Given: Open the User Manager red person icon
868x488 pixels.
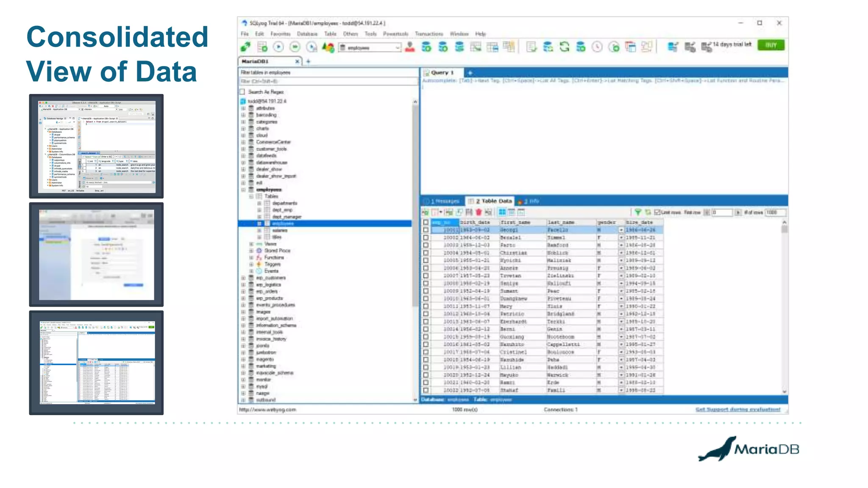Looking at the screenshot, I should 410,47.
